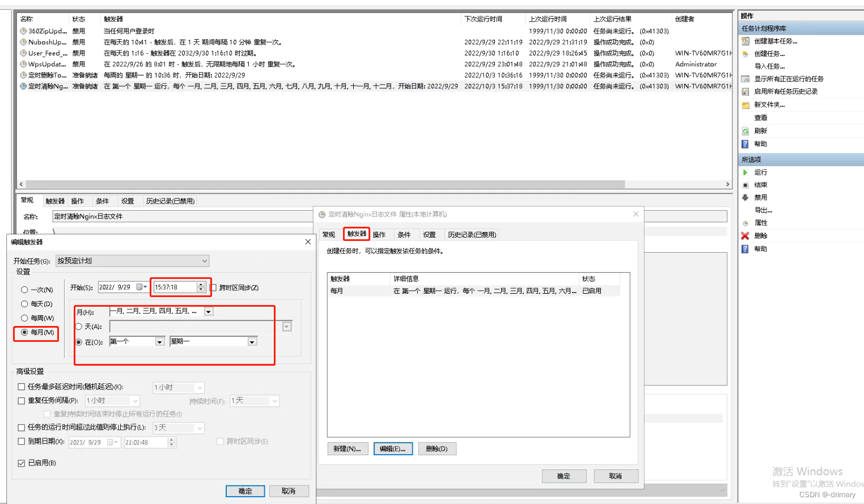
Task: Close the 编辑触发器 dialog with X
Action: point(308,242)
